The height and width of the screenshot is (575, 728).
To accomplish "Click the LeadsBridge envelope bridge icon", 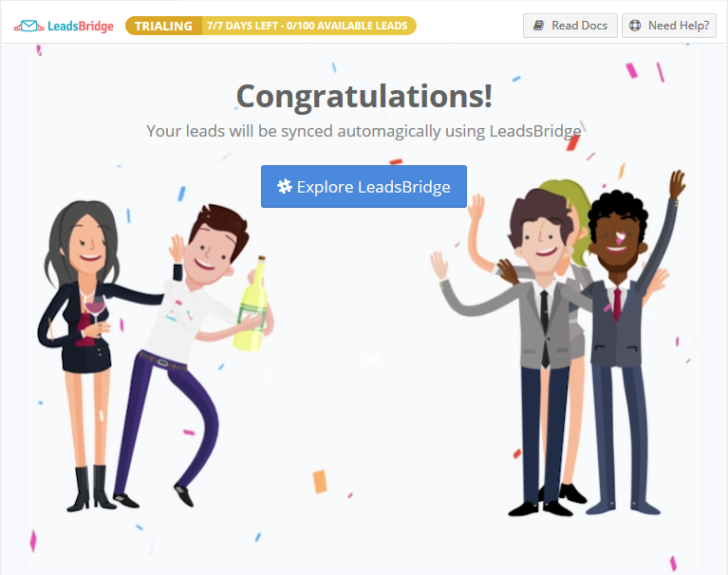I will 28,26.
